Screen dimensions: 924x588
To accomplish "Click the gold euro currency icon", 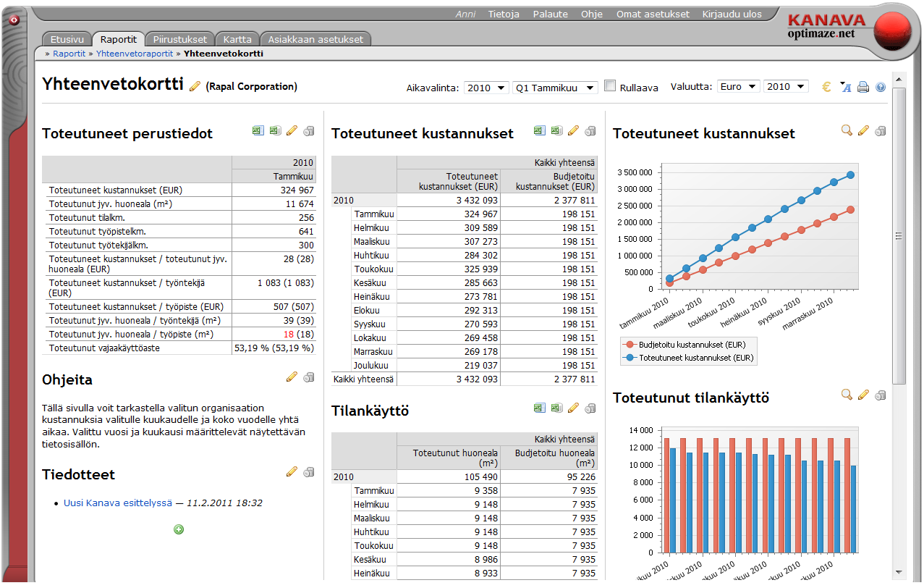I will [x=826, y=87].
